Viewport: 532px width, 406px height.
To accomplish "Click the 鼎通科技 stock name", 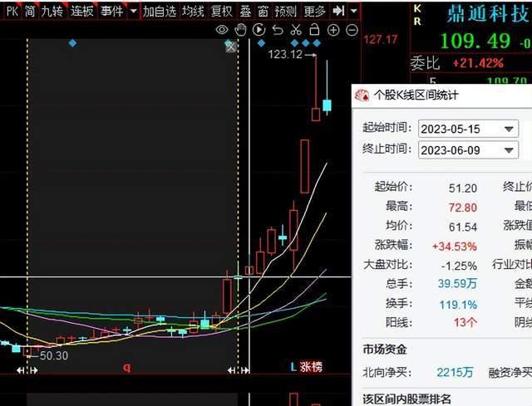I will (x=488, y=13).
